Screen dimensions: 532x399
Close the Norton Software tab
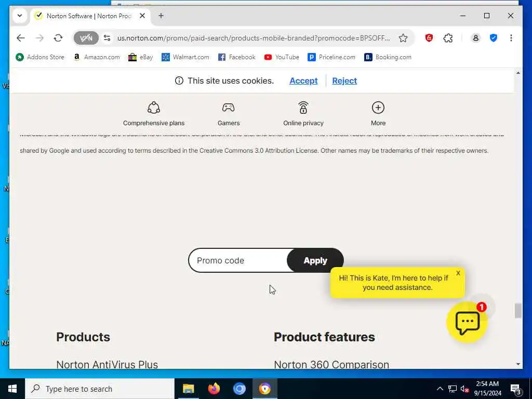click(142, 16)
